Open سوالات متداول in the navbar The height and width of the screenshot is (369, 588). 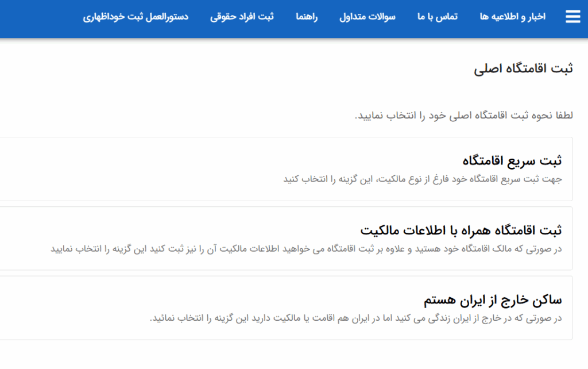[367, 17]
